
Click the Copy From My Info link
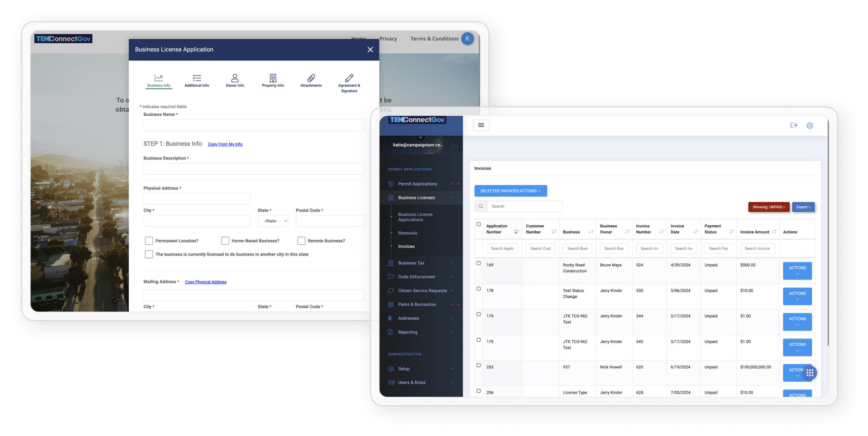(x=225, y=144)
